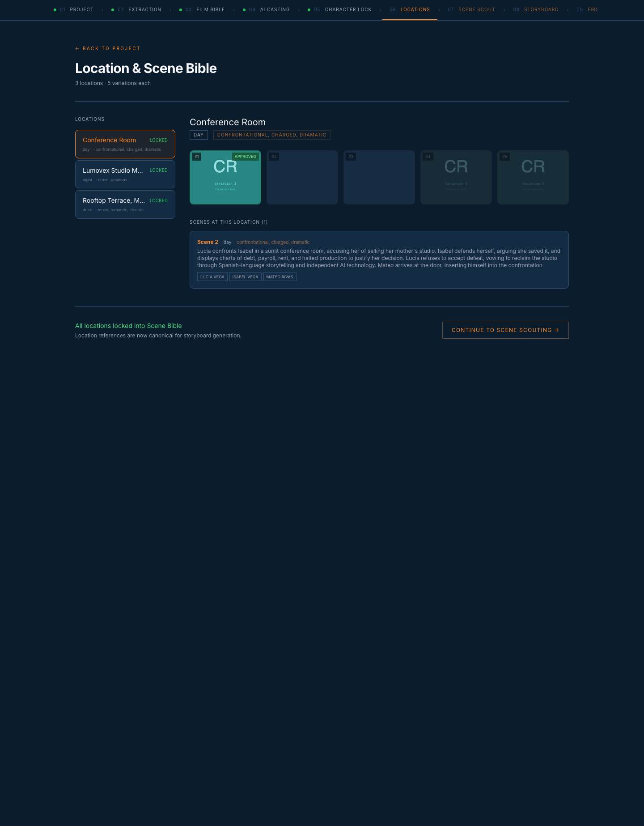Select the Lumovex Studio location card
The width and height of the screenshot is (644, 826).
125,175
